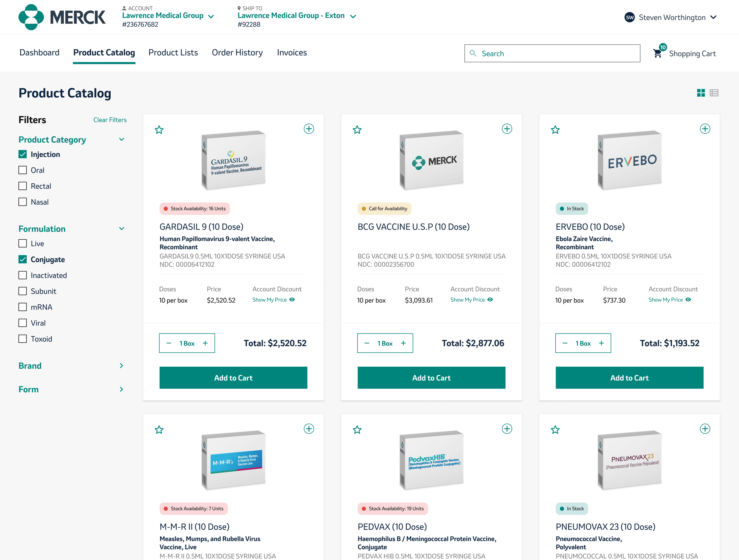This screenshot has height=560, width=739.
Task: Add ERVEBO to a list with plus icon
Action: 705,129
